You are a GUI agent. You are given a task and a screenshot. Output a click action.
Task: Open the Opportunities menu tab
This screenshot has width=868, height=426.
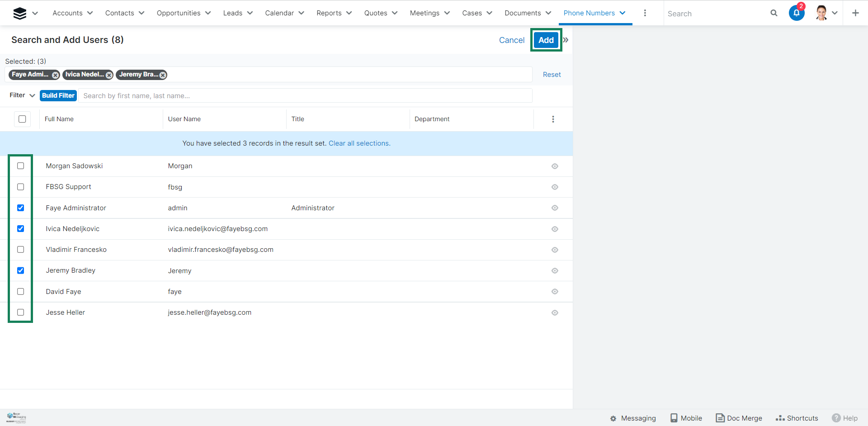(x=179, y=13)
